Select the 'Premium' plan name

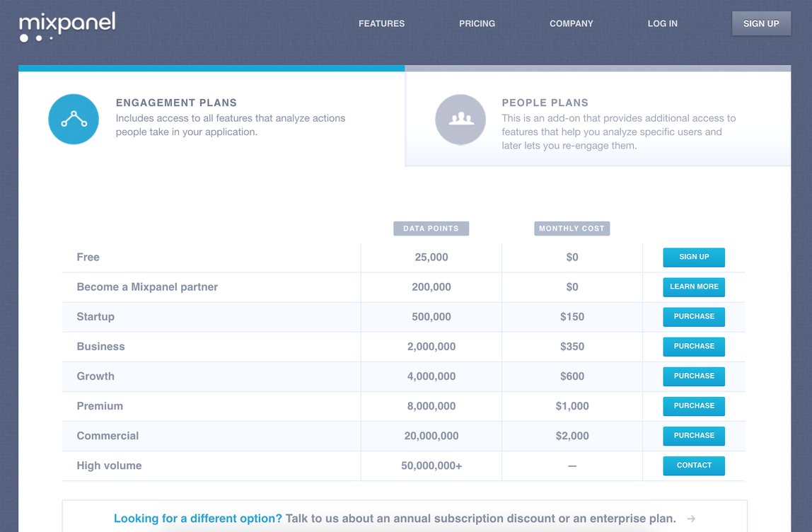click(x=100, y=406)
